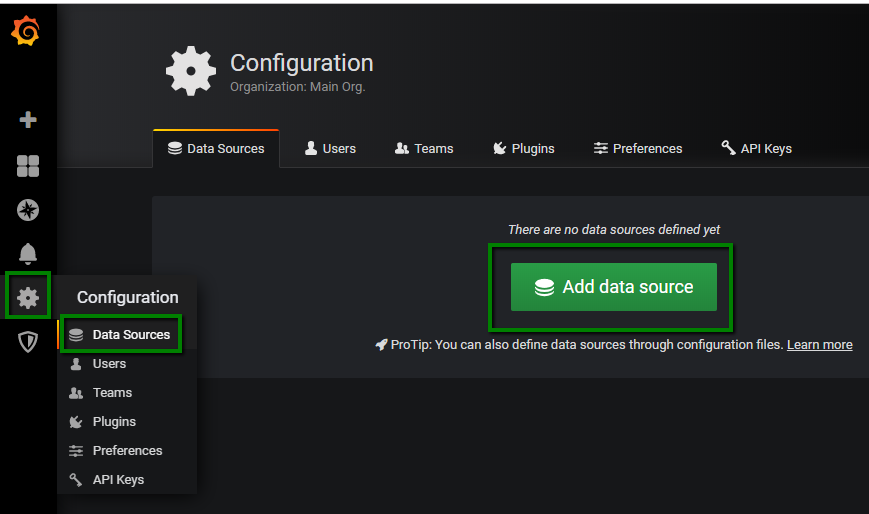Choose Teams in Configuration flyout menu

(x=112, y=393)
